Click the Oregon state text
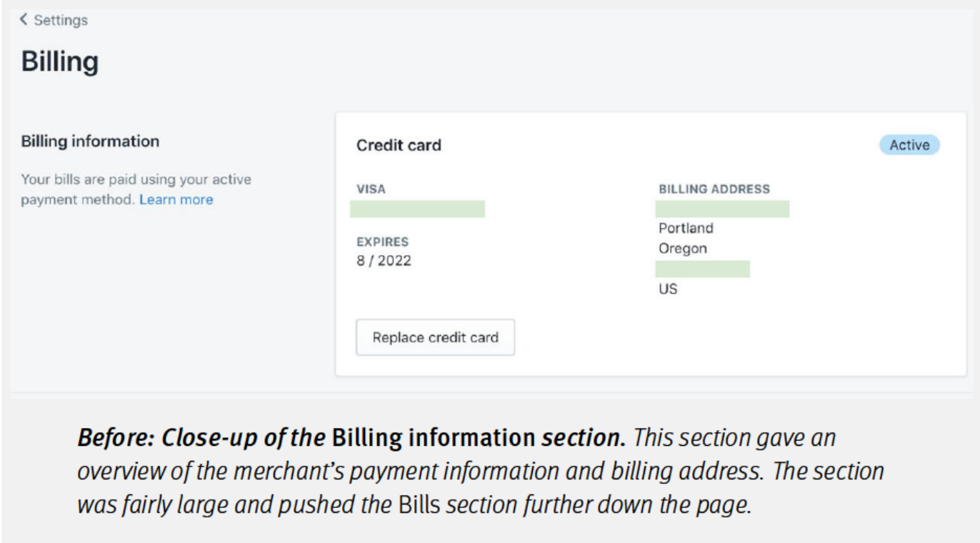Viewport: 980px width, 543px height. (683, 249)
